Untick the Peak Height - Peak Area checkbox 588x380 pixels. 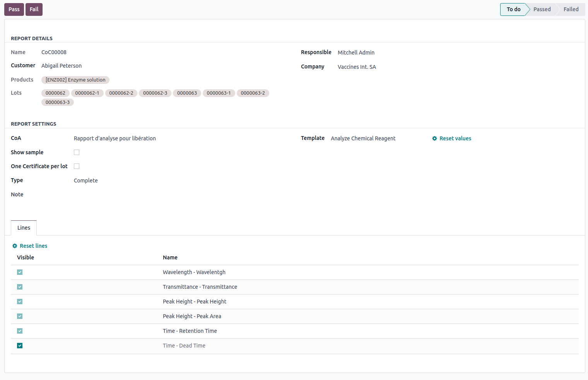click(x=20, y=316)
